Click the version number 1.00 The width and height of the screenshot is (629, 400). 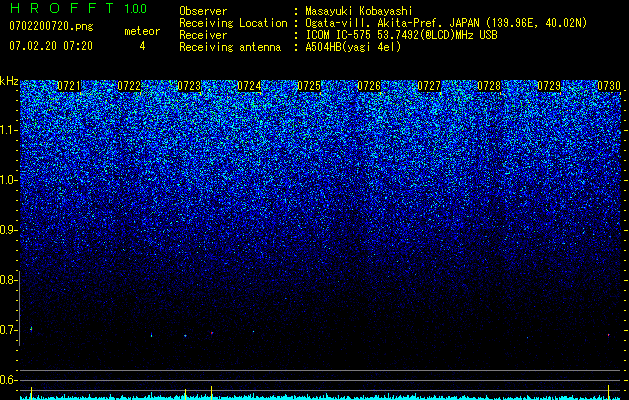point(136,9)
